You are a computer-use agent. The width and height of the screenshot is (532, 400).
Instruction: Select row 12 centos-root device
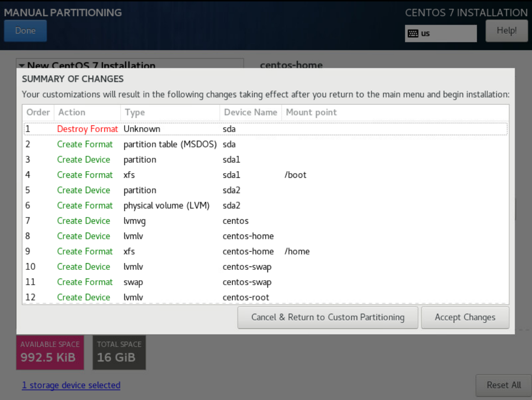266,297
